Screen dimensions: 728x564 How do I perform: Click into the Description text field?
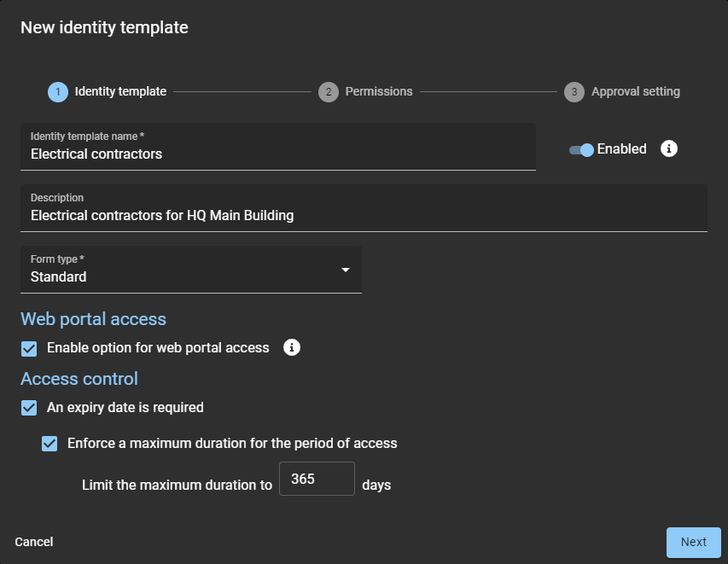[364, 215]
